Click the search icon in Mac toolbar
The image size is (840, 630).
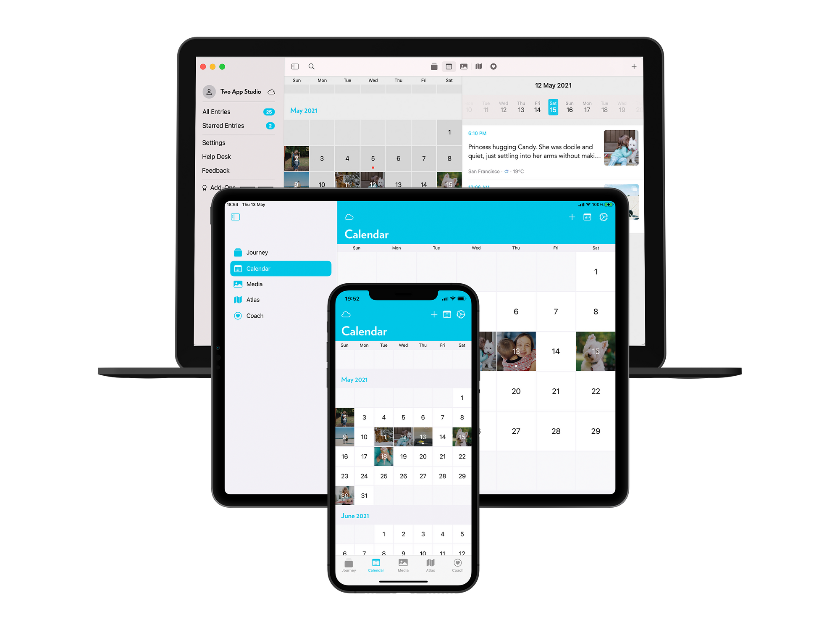click(x=311, y=66)
